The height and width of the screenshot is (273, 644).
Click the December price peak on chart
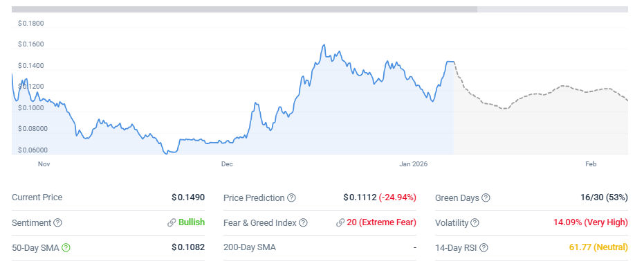324,45
